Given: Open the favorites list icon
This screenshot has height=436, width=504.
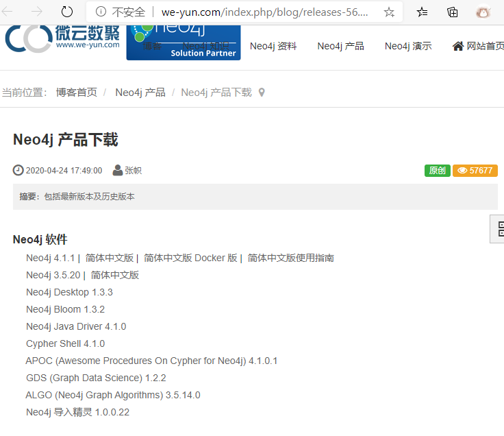Looking at the screenshot, I should pos(422,12).
